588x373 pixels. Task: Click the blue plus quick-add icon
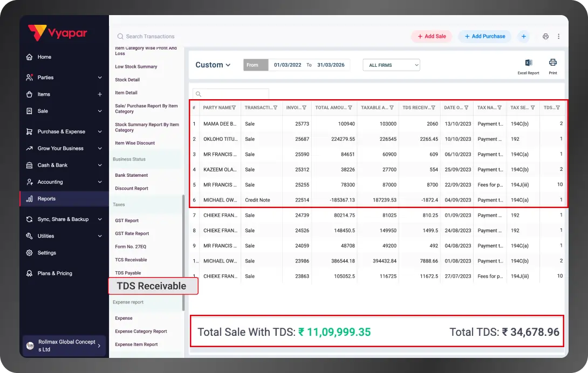pyautogui.click(x=523, y=36)
